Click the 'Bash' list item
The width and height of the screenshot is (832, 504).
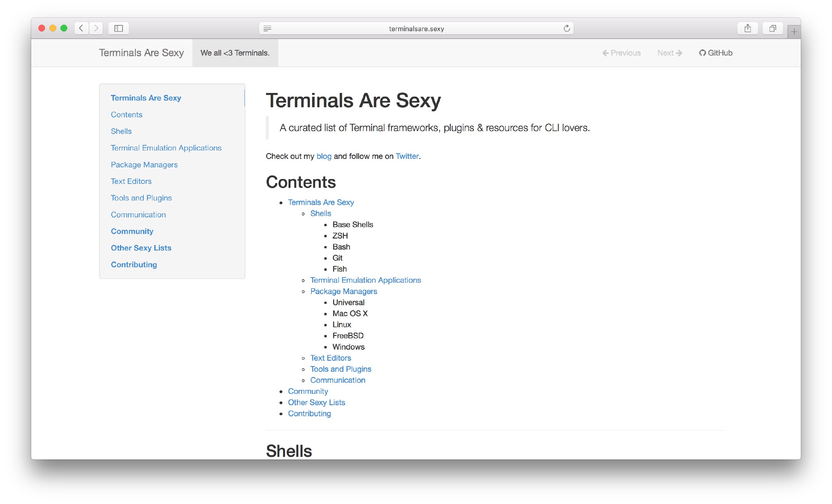(x=341, y=247)
